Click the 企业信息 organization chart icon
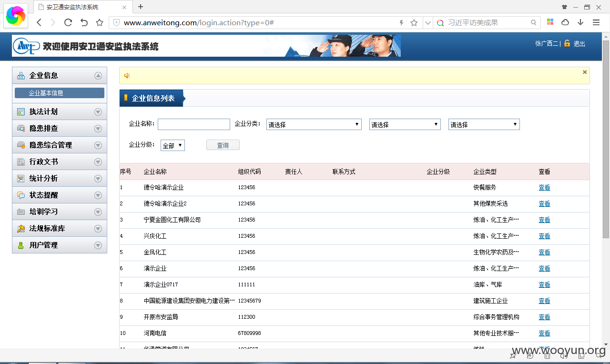The width and height of the screenshot is (610, 364). tap(21, 75)
